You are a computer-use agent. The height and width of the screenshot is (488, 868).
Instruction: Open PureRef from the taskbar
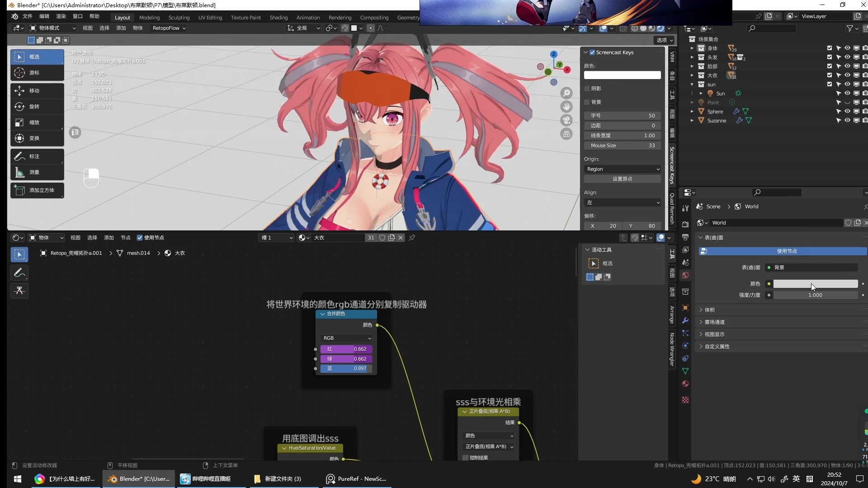pos(357,479)
